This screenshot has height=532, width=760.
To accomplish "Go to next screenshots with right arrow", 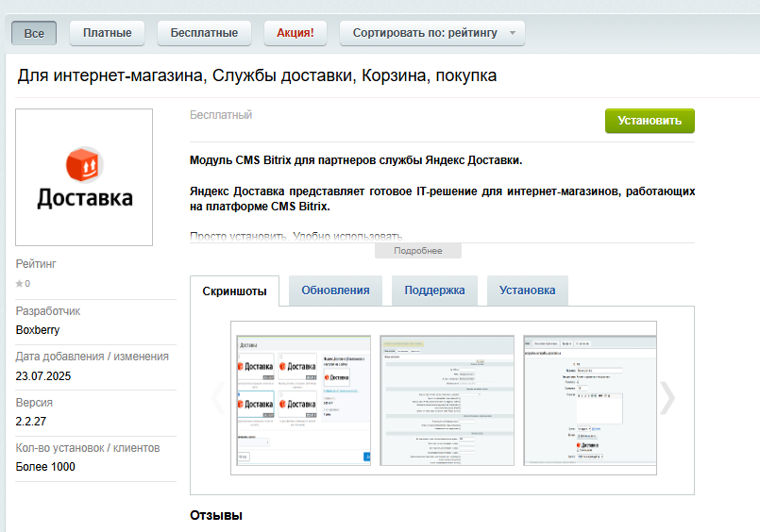I will [667, 398].
